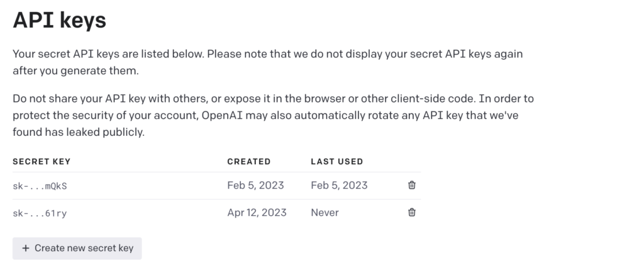Screen dimensions: 644x275
Task: Click the created date of the mQkS key
Action: coord(255,186)
